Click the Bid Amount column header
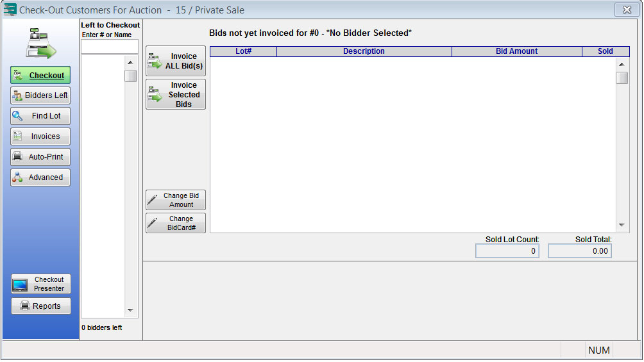Viewport: 644px width, 362px height. (x=517, y=51)
